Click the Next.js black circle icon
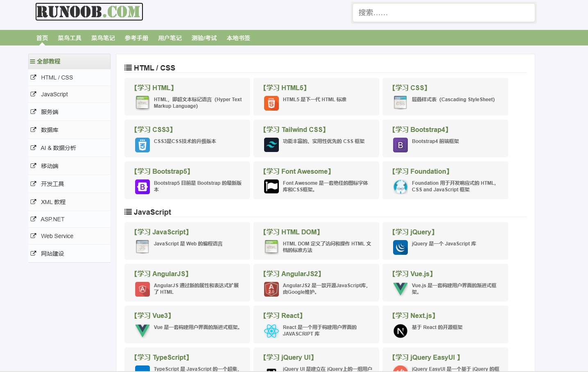Screen dimensions: 588x372 click(400, 331)
